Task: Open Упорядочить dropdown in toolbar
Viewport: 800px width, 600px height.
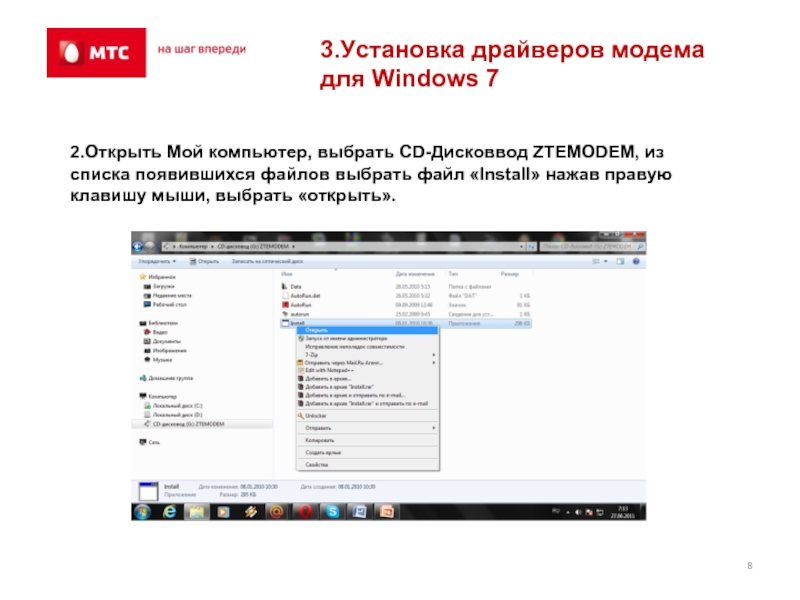Action: (157, 261)
